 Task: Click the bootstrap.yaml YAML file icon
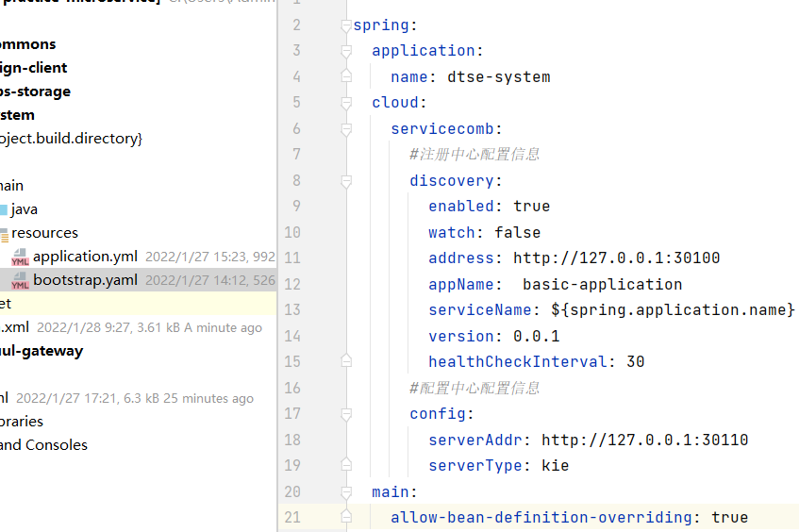click(20, 280)
